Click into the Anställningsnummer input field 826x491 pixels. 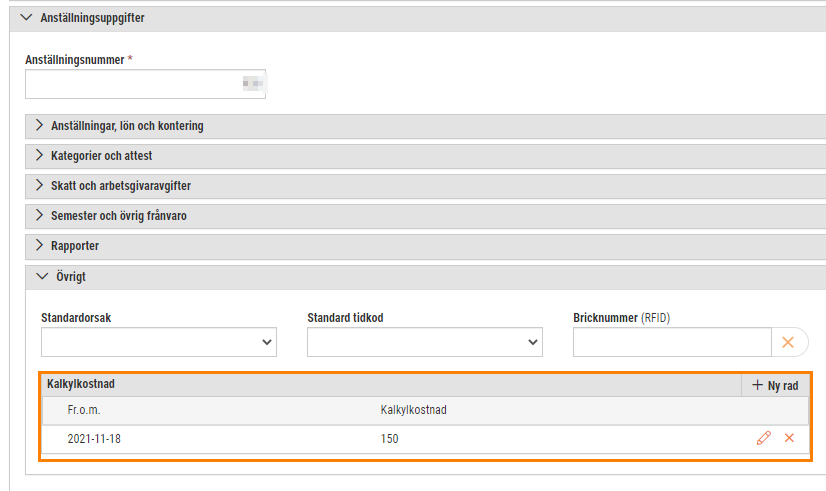145,84
